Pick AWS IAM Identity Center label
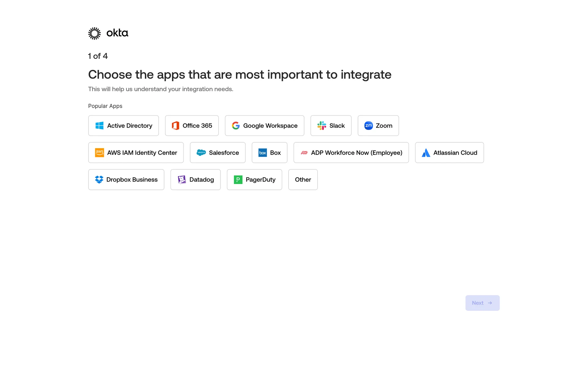The image size is (588, 368). 142,153
